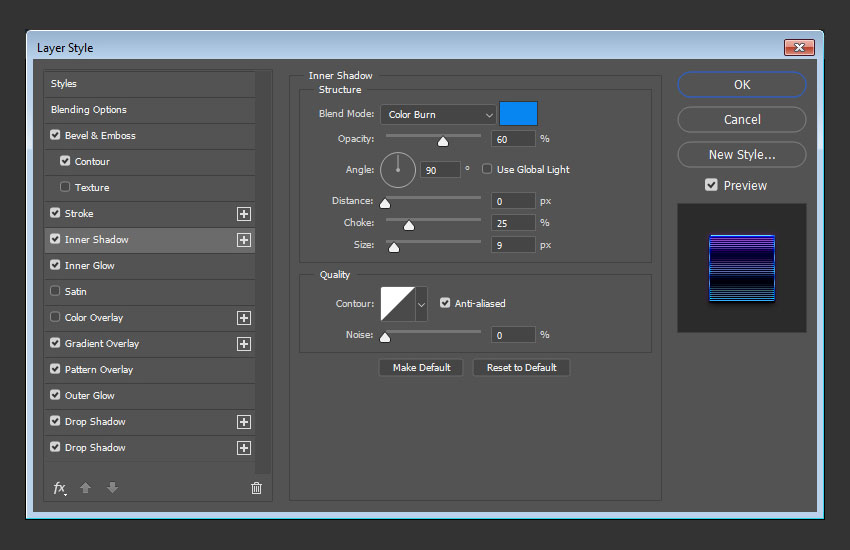The image size is (850, 550).
Task: Move effect up with the up arrow
Action: (87, 488)
